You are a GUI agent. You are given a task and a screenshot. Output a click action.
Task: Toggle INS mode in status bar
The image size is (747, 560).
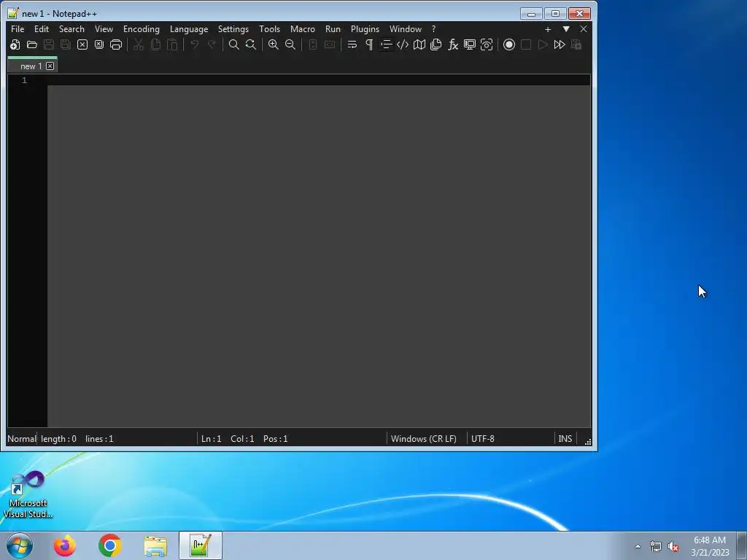565,438
